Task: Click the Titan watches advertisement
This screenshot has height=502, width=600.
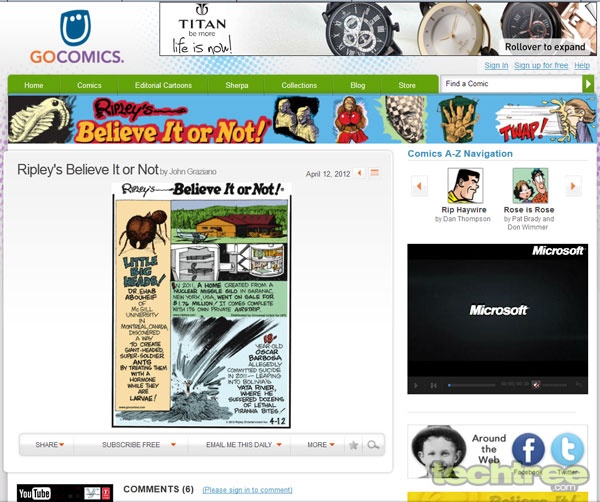Action: (x=378, y=29)
